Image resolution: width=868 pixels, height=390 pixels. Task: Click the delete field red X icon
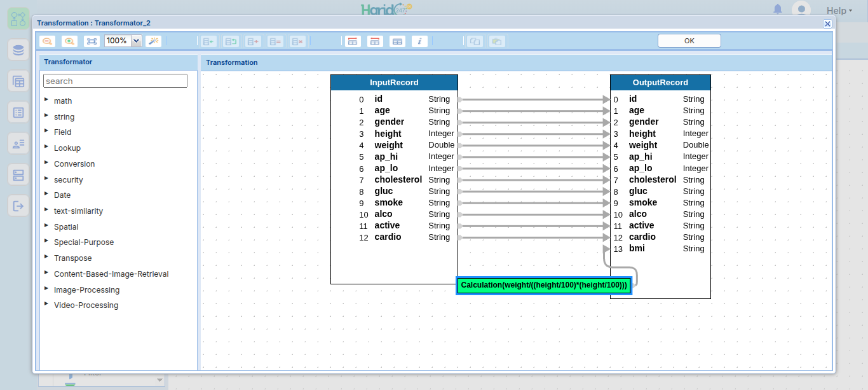click(297, 41)
